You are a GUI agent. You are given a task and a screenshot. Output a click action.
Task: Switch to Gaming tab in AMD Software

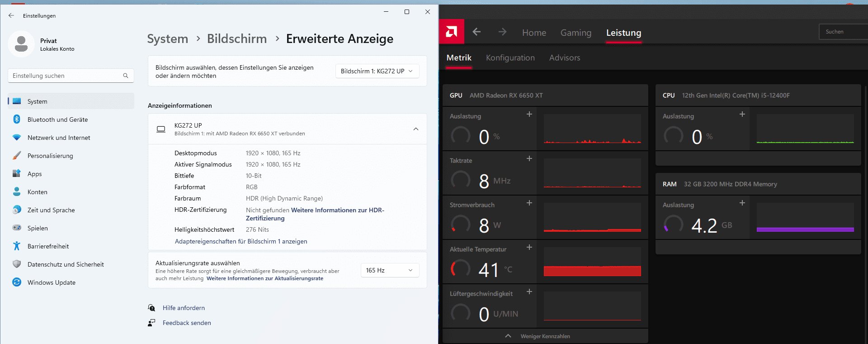click(576, 33)
